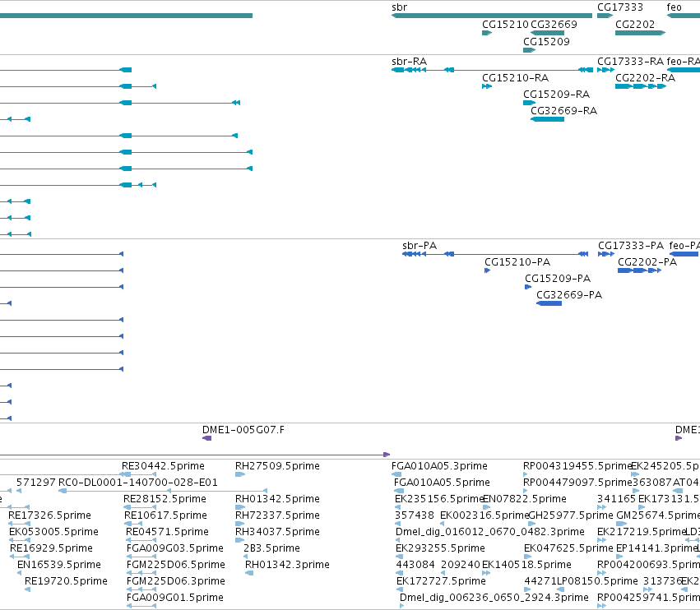
Task: Click the GH25977.5prime label
Action: coord(570,515)
